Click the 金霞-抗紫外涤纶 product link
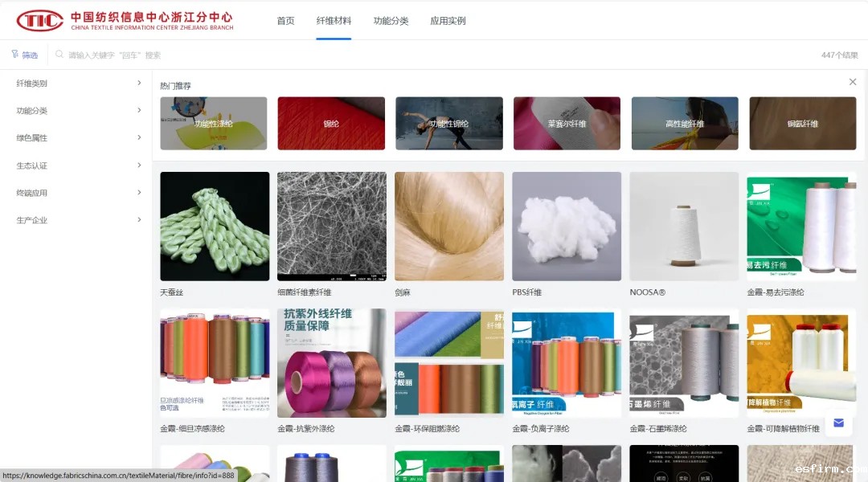 tap(307, 429)
